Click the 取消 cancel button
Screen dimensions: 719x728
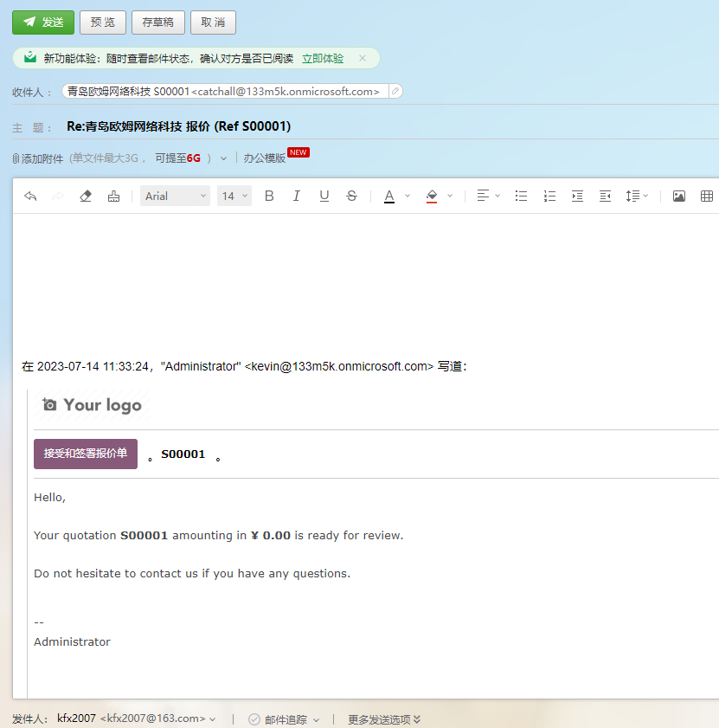coord(213,23)
